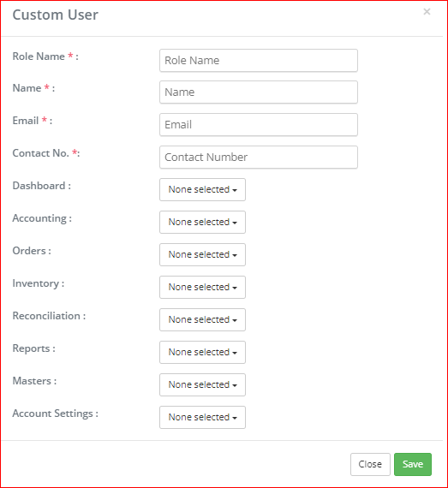
Task: Open the Orders dropdown menu
Action: [202, 254]
